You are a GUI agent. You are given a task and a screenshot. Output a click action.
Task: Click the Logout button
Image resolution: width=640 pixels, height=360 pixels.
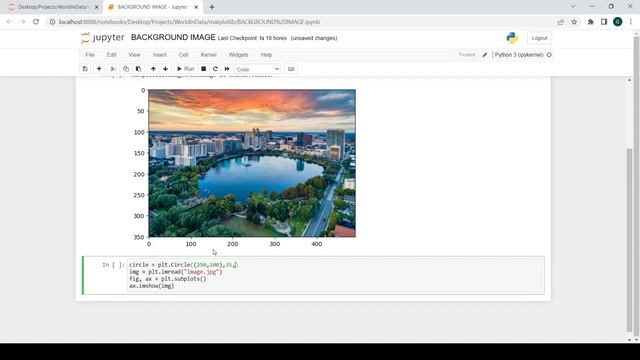(x=539, y=38)
